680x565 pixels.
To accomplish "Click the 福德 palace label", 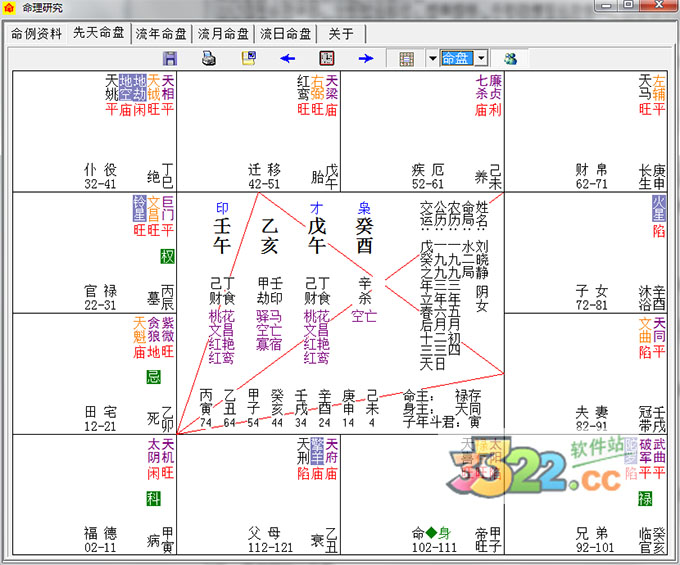I will (x=100, y=533).
